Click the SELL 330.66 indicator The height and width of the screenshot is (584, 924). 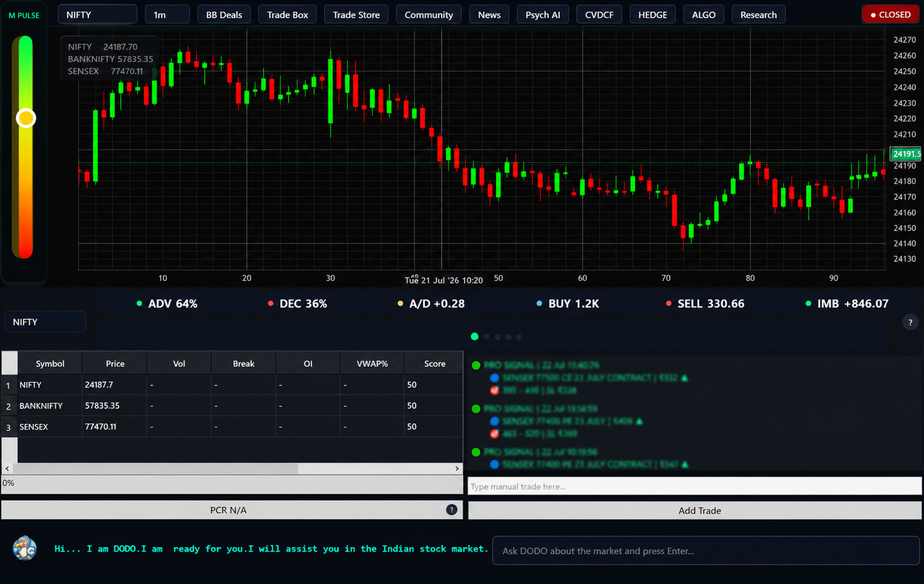[705, 303]
